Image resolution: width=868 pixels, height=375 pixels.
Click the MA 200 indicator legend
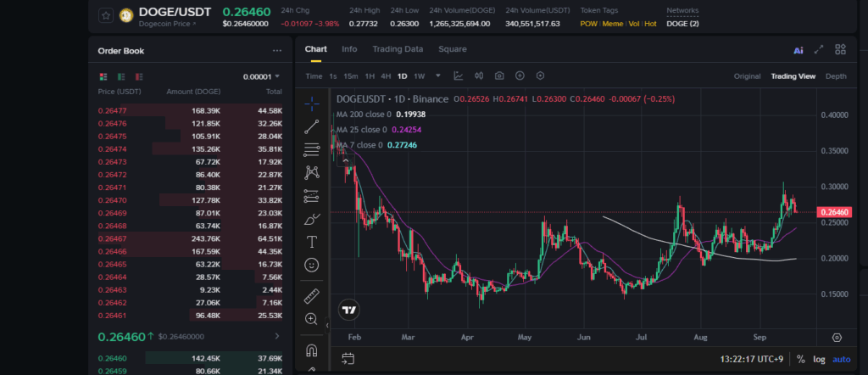(381, 115)
